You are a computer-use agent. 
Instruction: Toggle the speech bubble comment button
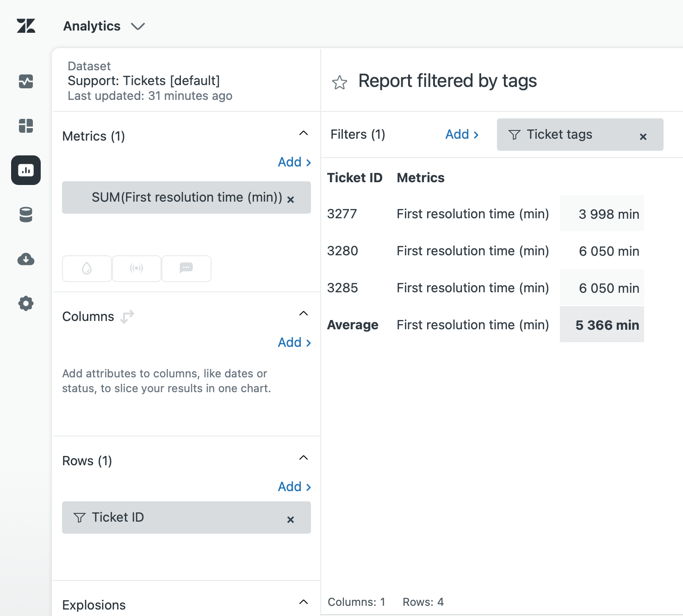[186, 268]
